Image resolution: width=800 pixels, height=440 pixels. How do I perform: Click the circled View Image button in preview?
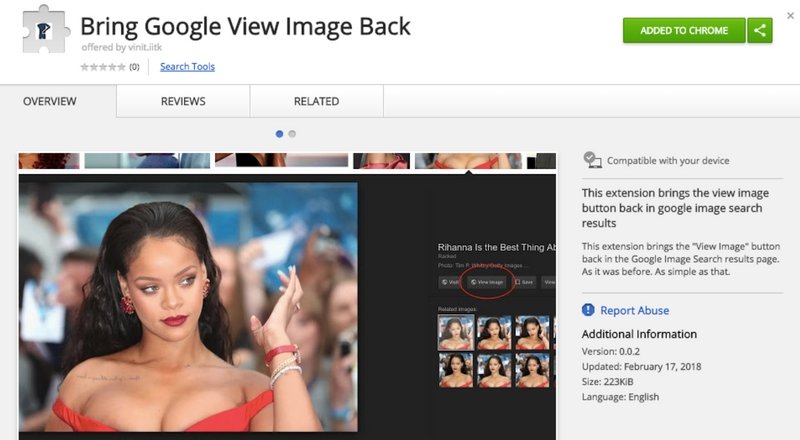pyautogui.click(x=487, y=282)
